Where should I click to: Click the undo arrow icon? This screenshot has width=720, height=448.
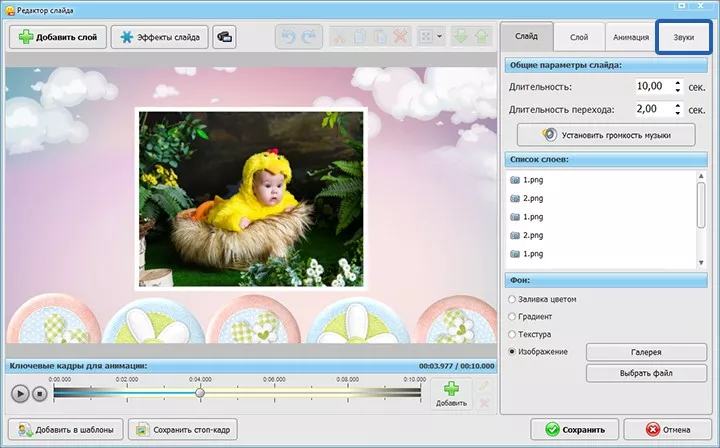[287, 37]
